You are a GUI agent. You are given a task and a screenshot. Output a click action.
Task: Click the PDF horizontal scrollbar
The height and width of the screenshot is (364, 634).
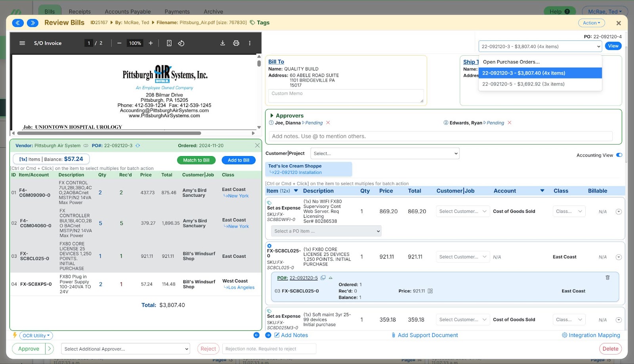[109, 133]
